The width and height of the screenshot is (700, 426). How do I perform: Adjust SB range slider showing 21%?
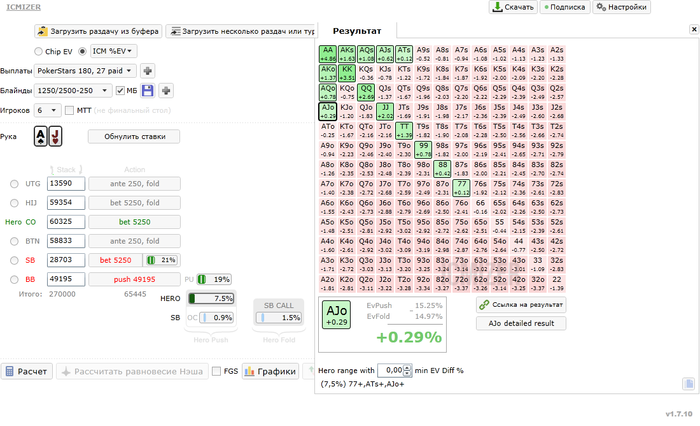coord(161,260)
